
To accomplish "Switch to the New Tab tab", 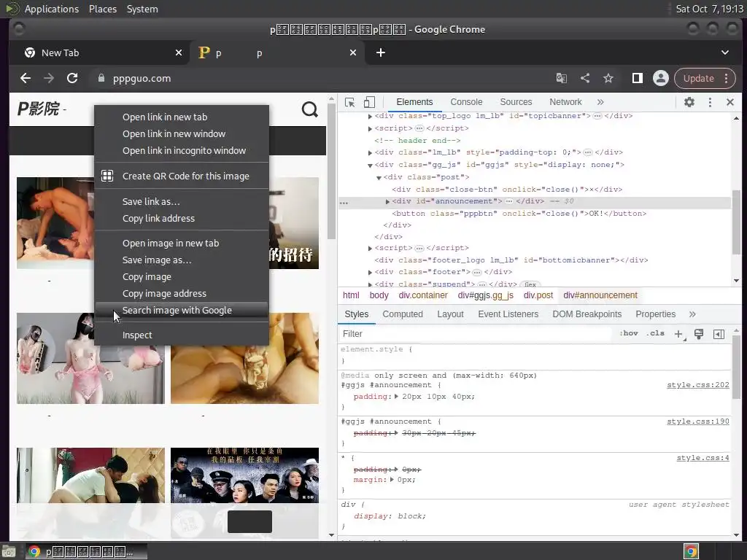I will click(x=99, y=52).
